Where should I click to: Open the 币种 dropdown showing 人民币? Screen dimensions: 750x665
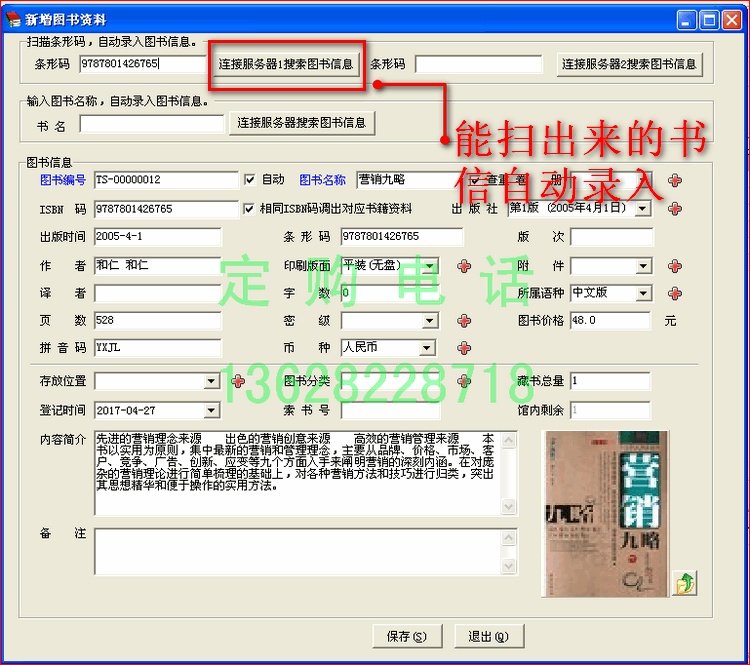(x=427, y=348)
